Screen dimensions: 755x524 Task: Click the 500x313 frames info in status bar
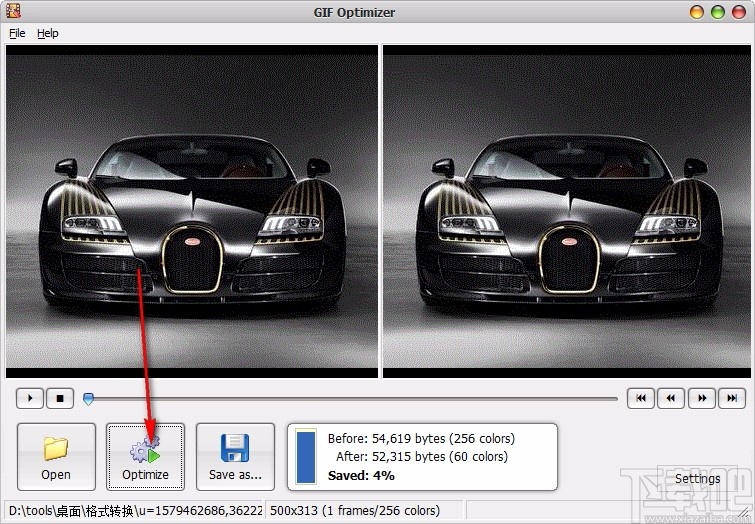click(x=355, y=511)
